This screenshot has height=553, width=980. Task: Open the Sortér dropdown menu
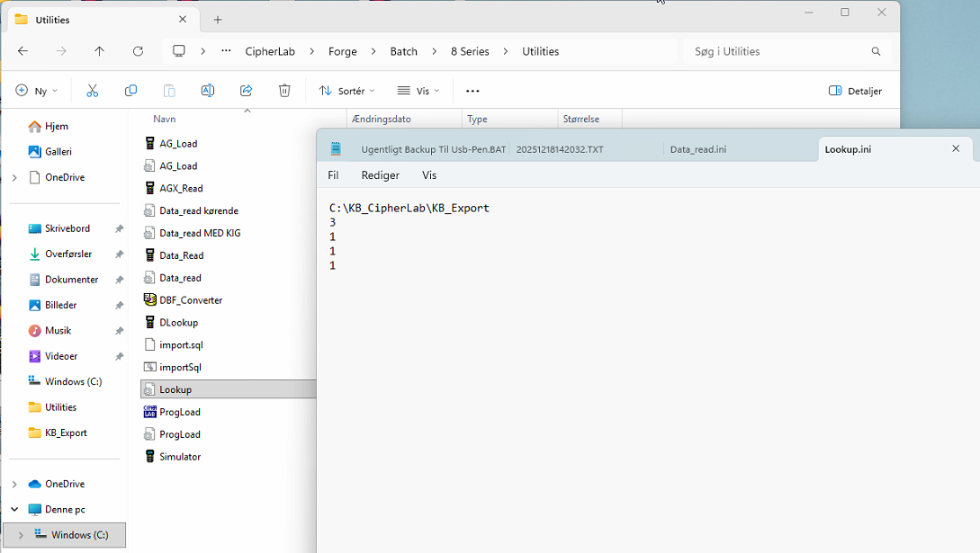pos(346,91)
